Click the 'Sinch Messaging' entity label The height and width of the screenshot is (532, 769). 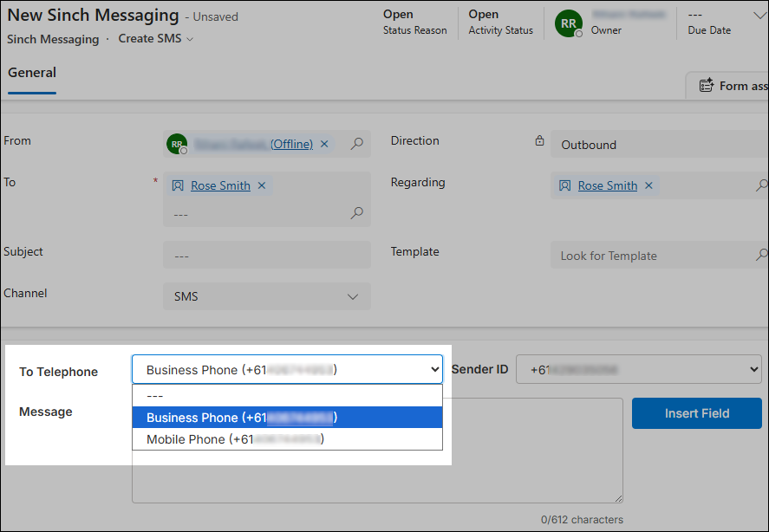coord(53,39)
